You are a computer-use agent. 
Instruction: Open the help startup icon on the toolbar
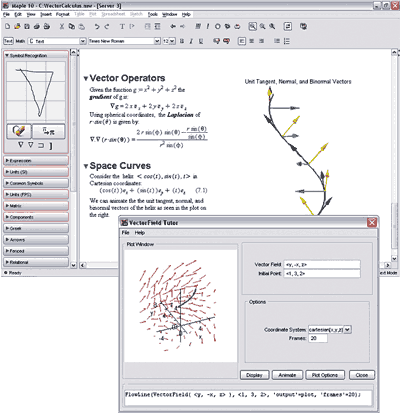point(303,26)
